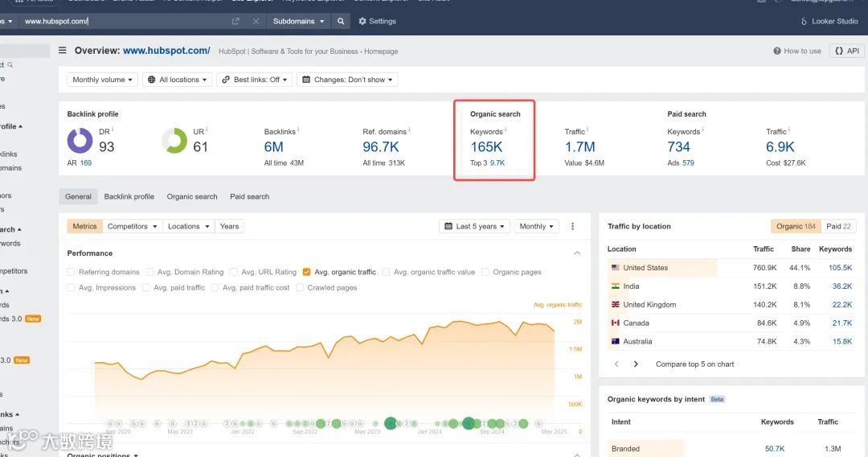This screenshot has width=868, height=457.
Task: Open the 6M backlinks report
Action: point(273,146)
